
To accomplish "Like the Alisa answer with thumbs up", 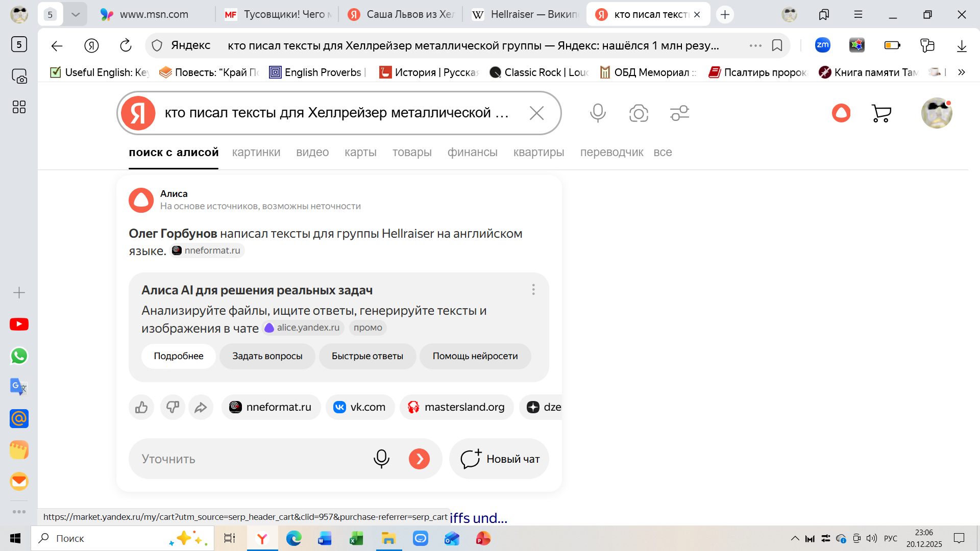I will click(141, 407).
